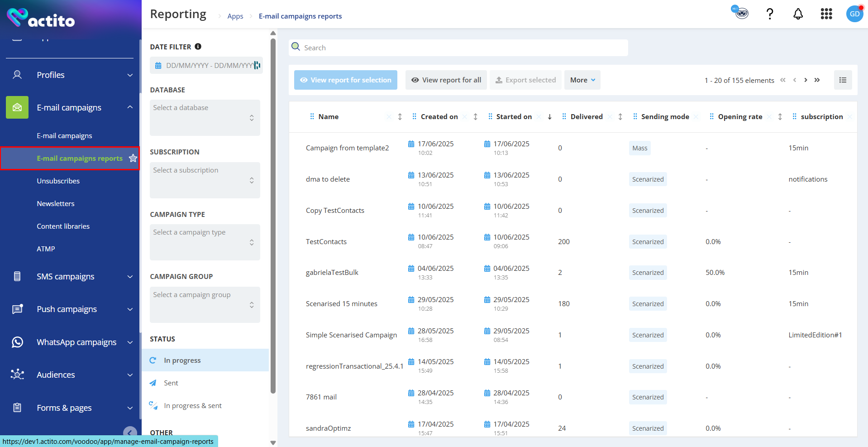Expand the Push campaigns chevron

[x=130, y=309]
